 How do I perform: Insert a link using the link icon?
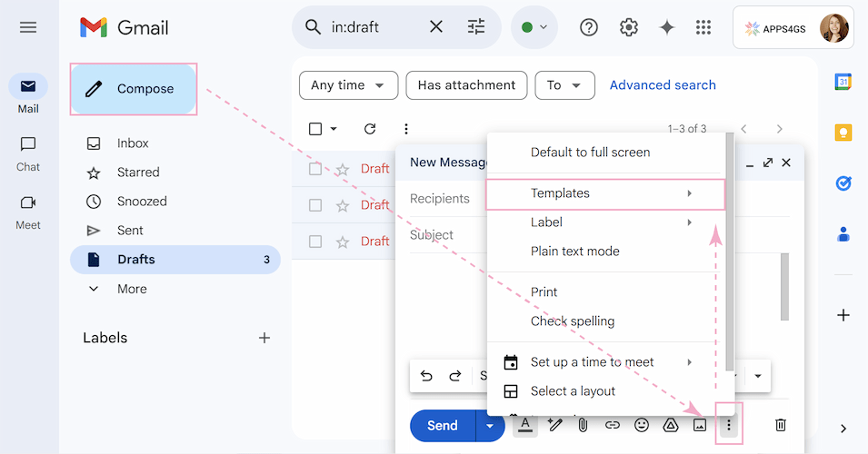613,425
